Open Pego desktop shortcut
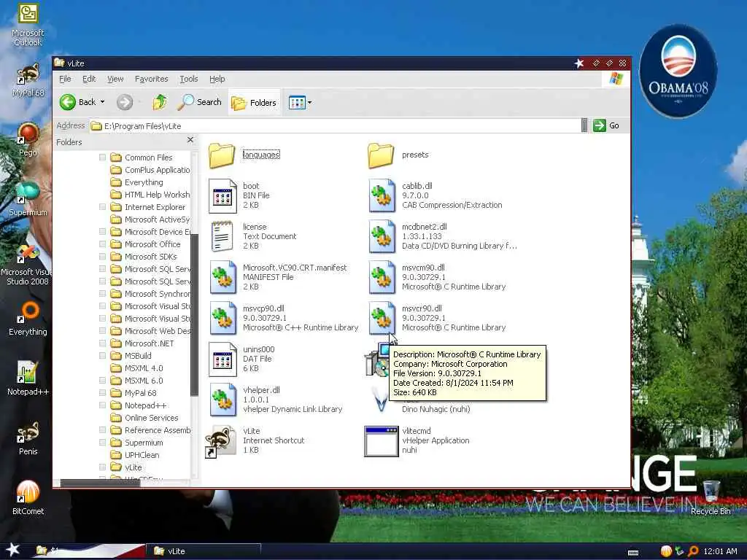 [x=28, y=139]
